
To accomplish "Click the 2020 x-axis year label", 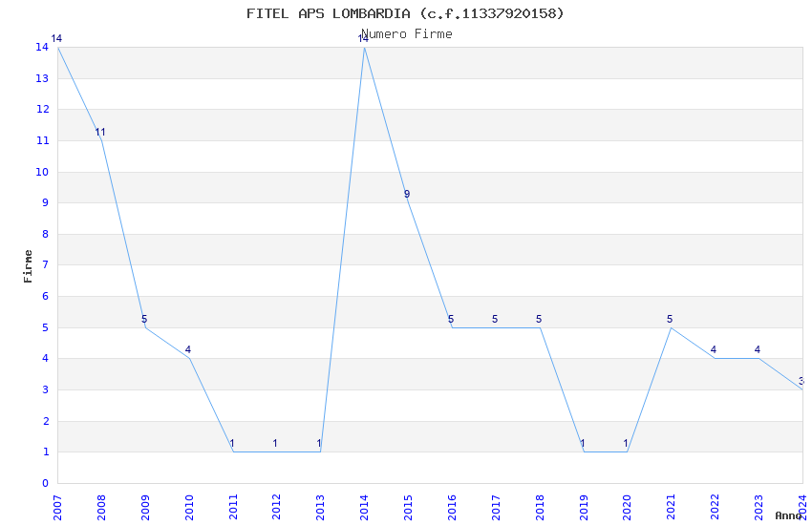I will pos(627,508).
